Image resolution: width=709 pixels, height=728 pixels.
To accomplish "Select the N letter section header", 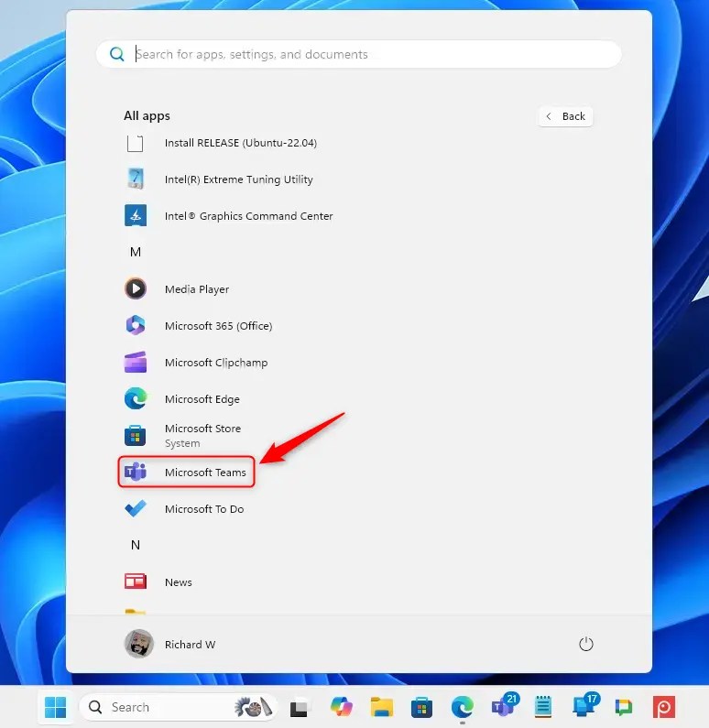I will (x=136, y=545).
